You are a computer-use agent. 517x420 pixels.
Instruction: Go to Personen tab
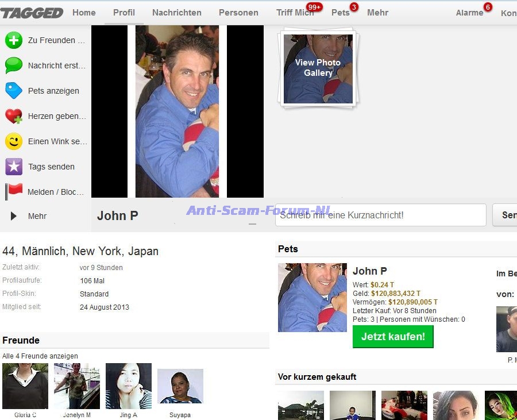tap(238, 13)
